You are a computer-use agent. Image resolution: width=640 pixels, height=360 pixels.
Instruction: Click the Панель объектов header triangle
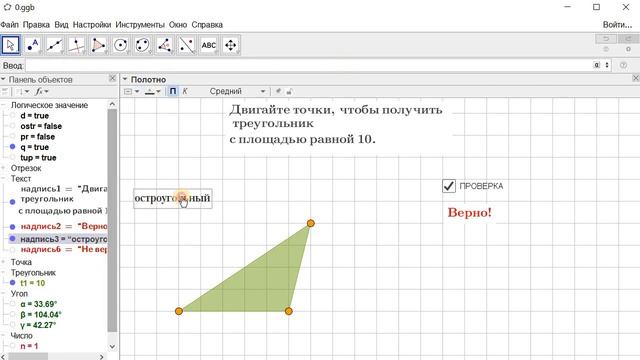(3, 79)
